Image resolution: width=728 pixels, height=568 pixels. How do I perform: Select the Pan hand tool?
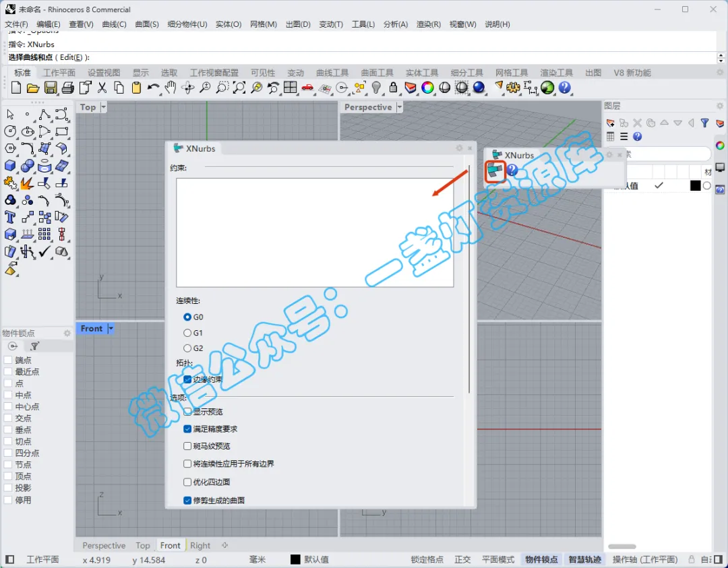coord(171,87)
